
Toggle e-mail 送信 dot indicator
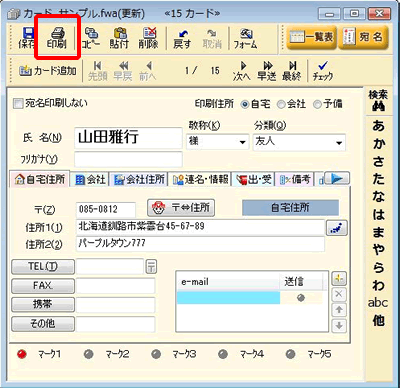[301, 298]
